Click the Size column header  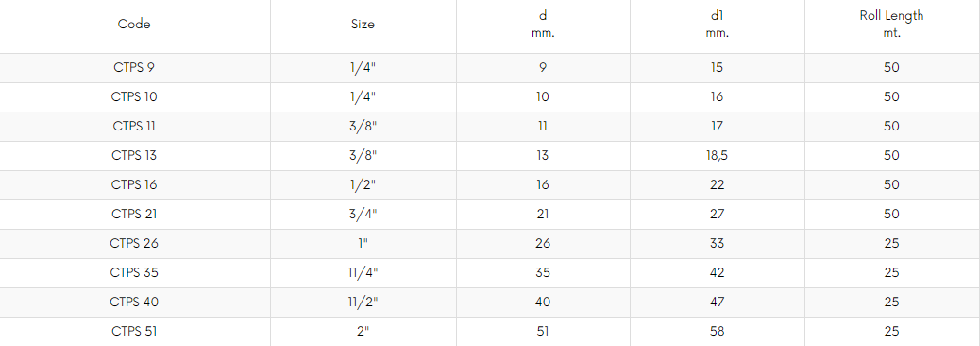(363, 25)
